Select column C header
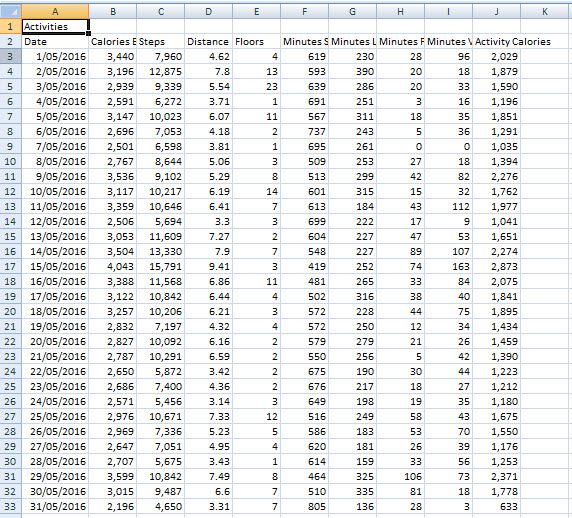 point(161,11)
